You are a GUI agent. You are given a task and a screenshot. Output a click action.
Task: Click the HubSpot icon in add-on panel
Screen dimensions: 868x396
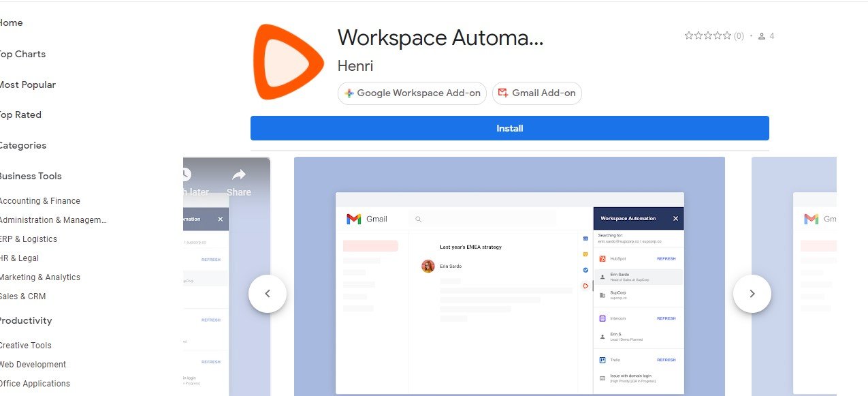pyautogui.click(x=602, y=259)
